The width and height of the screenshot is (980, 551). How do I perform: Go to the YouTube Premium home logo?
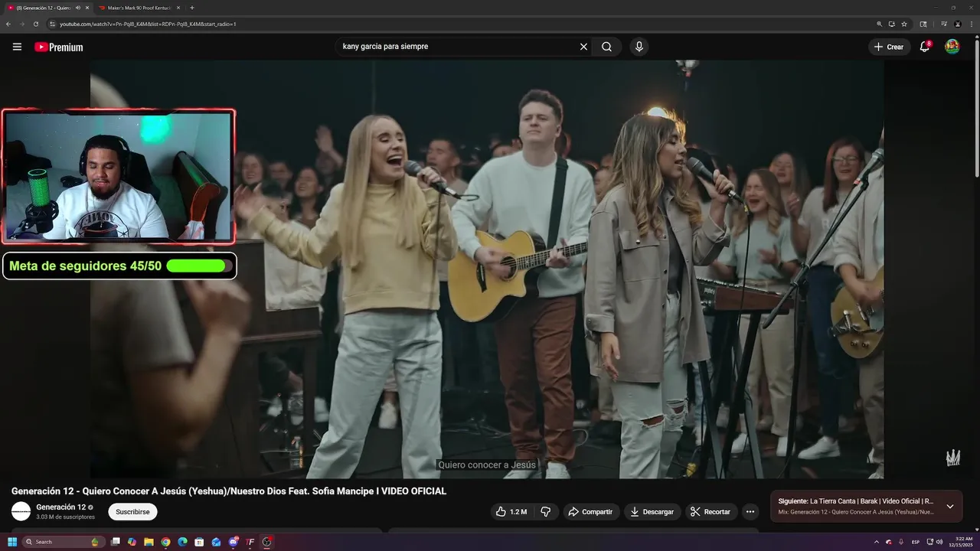(x=59, y=47)
